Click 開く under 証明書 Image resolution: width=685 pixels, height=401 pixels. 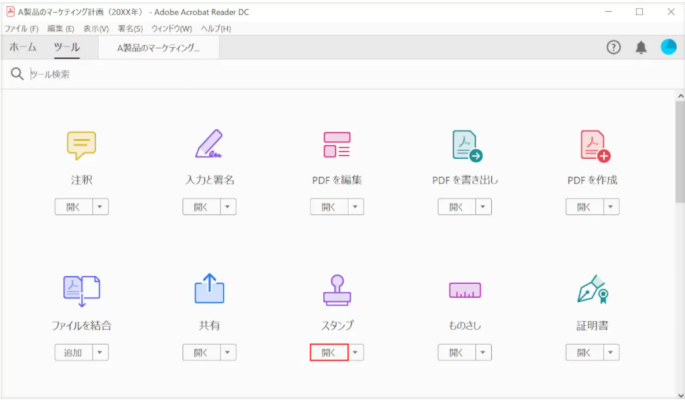coord(585,353)
